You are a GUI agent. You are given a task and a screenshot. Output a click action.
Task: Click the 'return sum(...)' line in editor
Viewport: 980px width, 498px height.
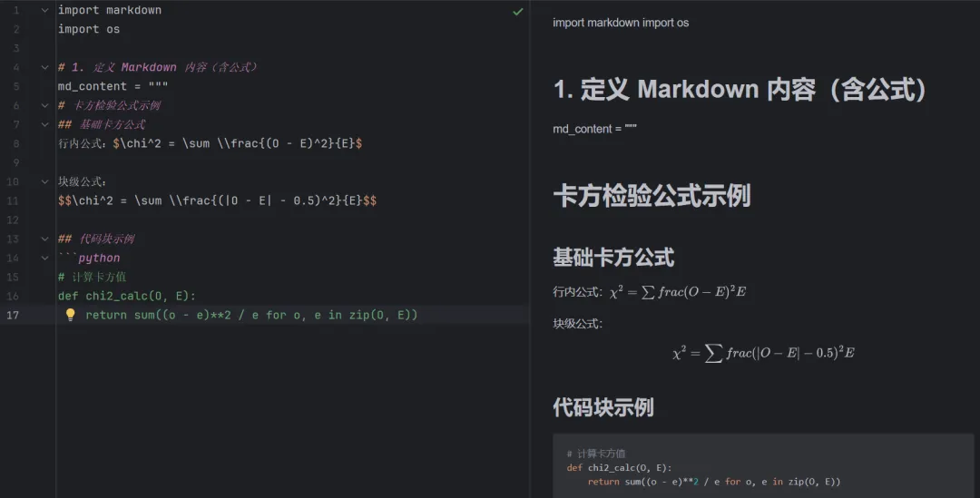click(251, 315)
